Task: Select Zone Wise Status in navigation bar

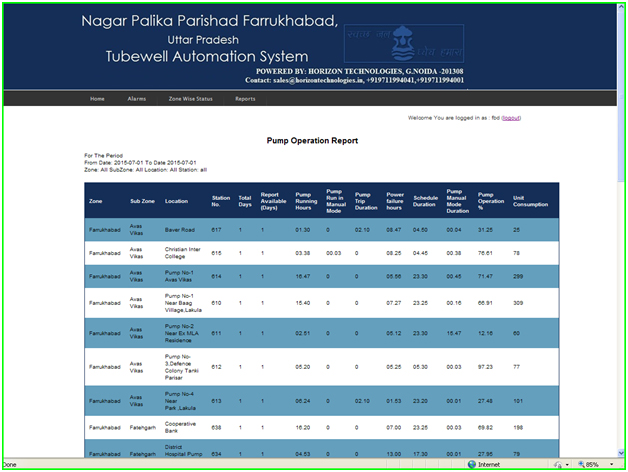Action: 190,99
